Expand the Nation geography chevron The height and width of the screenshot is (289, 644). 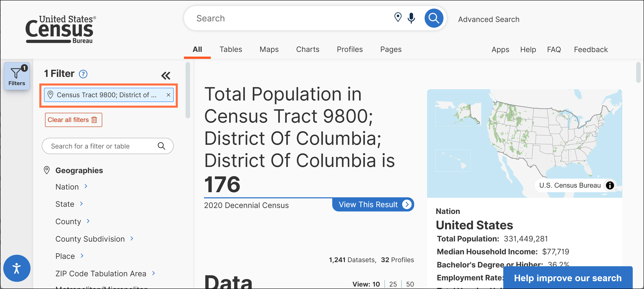[x=86, y=186]
